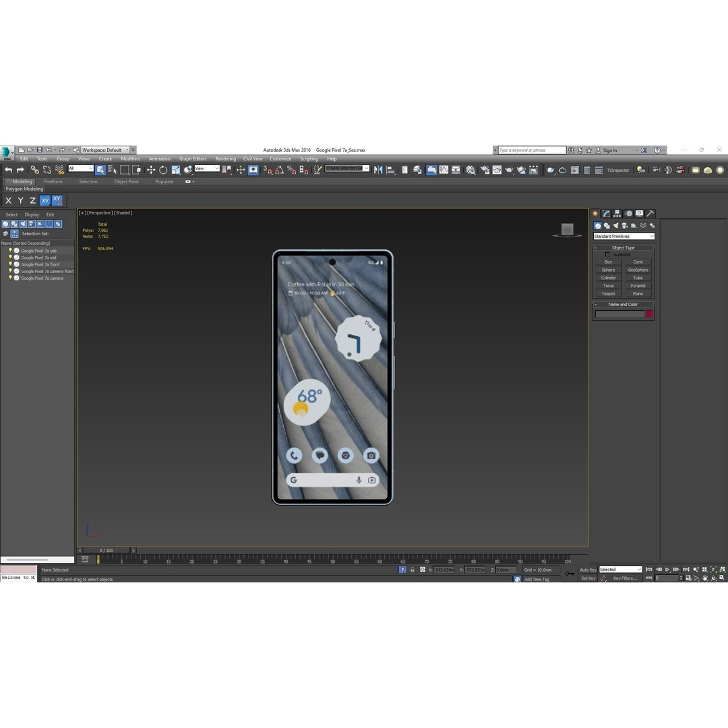Open the Rendering menu
This screenshot has height=728, width=728.
[226, 159]
